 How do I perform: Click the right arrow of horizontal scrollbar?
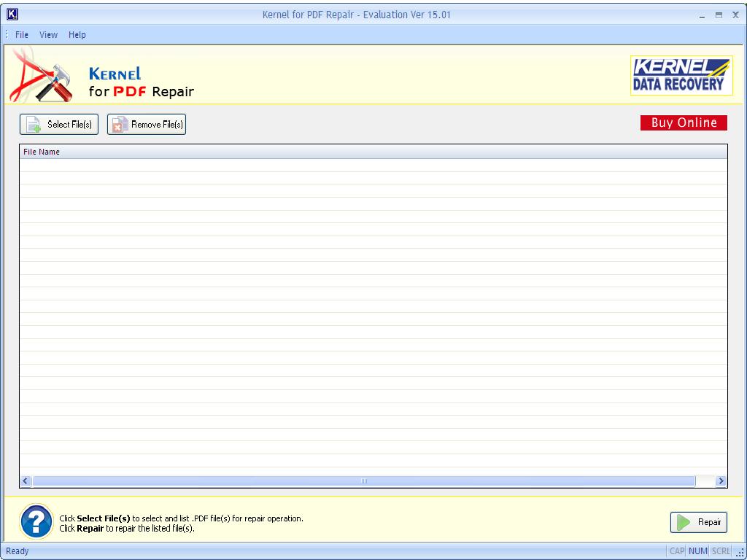pyautogui.click(x=721, y=481)
